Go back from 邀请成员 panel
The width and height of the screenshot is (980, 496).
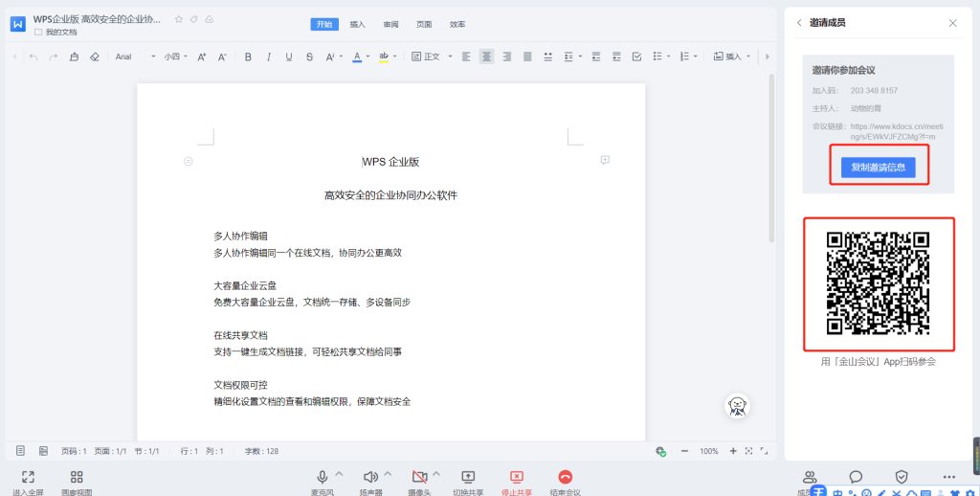[799, 23]
